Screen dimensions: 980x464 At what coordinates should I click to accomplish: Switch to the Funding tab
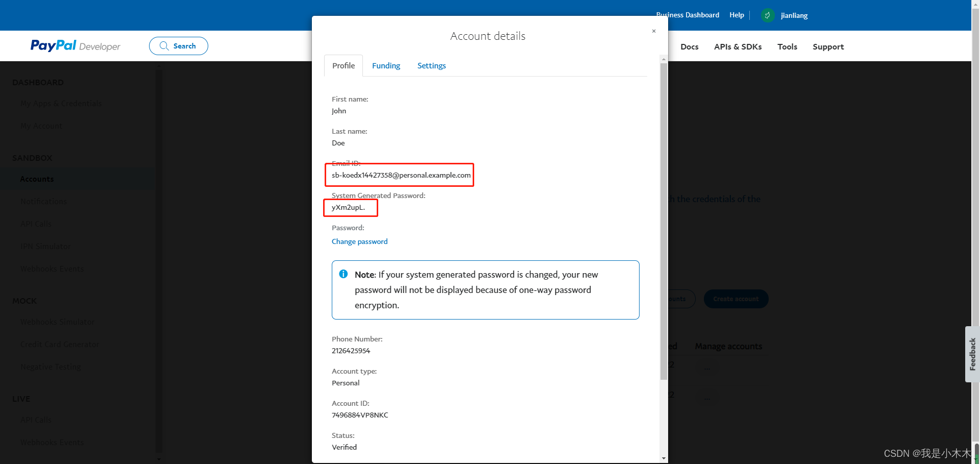pos(386,66)
